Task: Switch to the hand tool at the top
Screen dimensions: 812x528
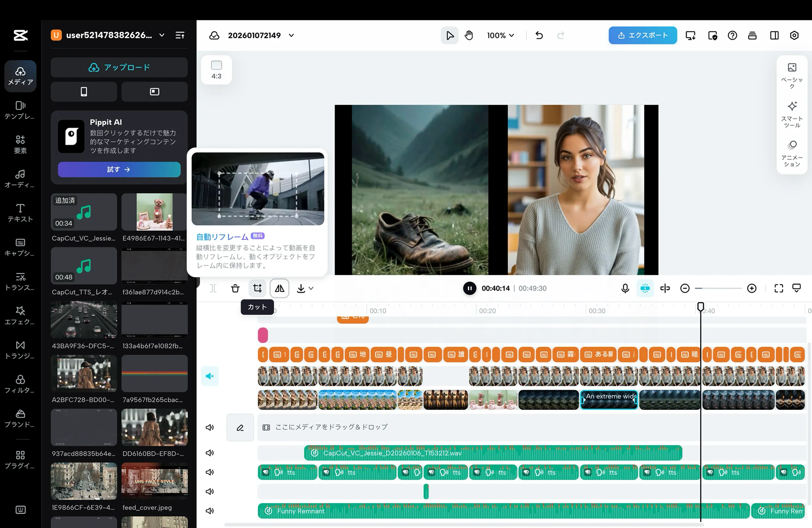Action: pyautogui.click(x=468, y=35)
